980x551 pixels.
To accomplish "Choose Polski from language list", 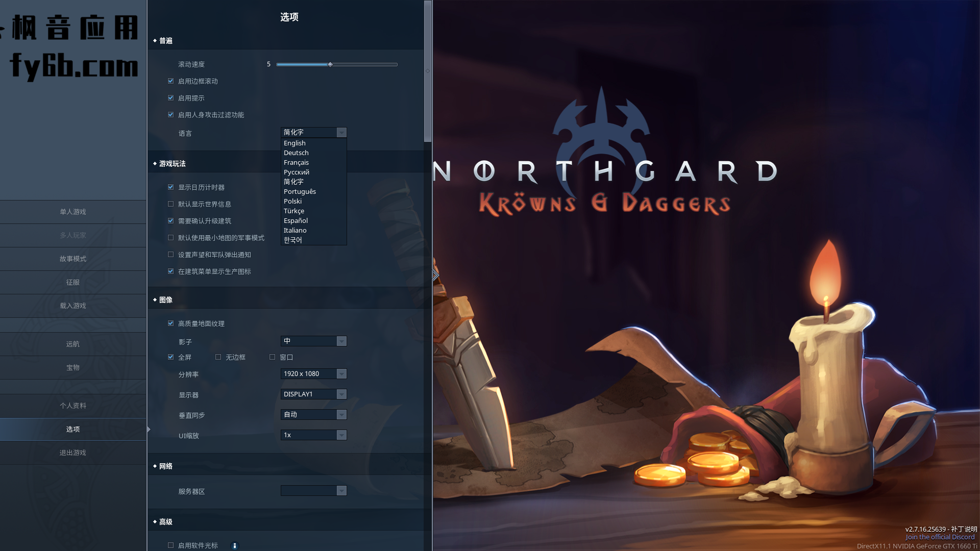I will pos(314,202).
